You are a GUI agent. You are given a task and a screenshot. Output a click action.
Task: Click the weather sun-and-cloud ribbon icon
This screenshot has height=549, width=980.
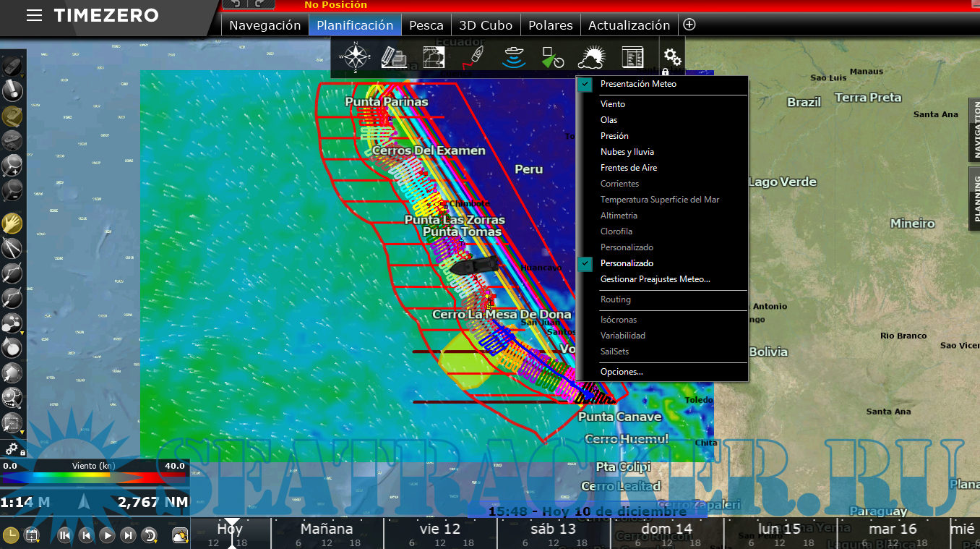pyautogui.click(x=591, y=56)
